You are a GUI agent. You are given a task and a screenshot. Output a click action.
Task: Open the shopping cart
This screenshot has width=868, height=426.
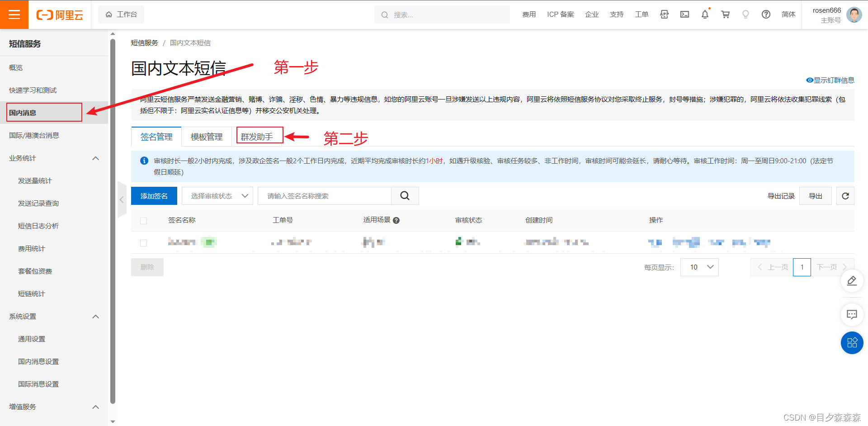[725, 14]
